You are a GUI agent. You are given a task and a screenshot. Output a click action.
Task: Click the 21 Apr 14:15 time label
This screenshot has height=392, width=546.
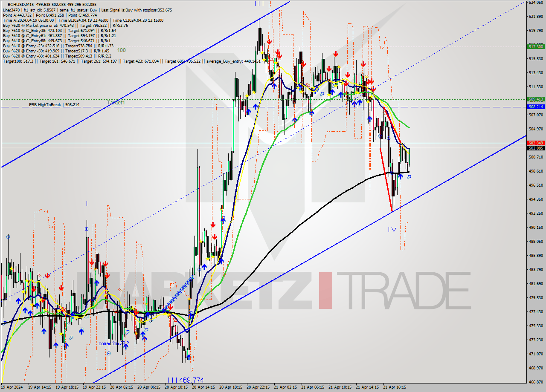point(368,387)
